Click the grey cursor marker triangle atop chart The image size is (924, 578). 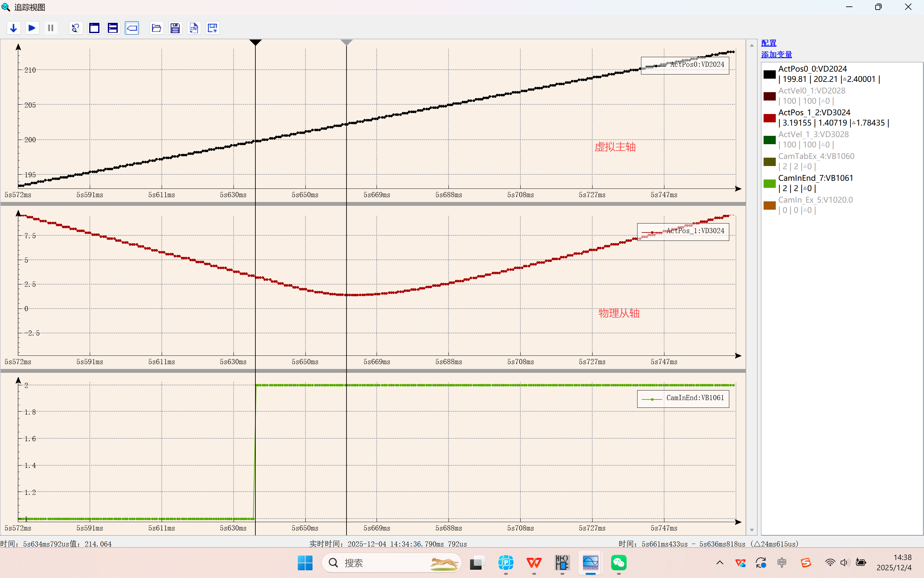click(346, 42)
